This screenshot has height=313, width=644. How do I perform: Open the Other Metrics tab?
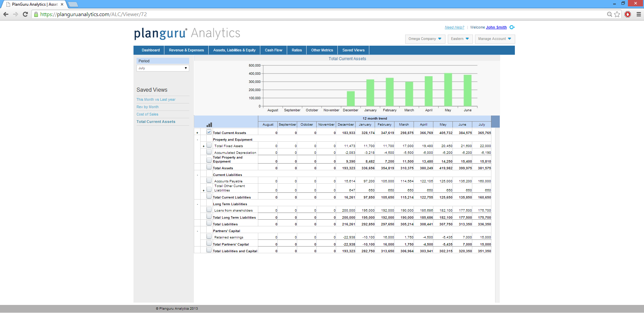tap(322, 50)
